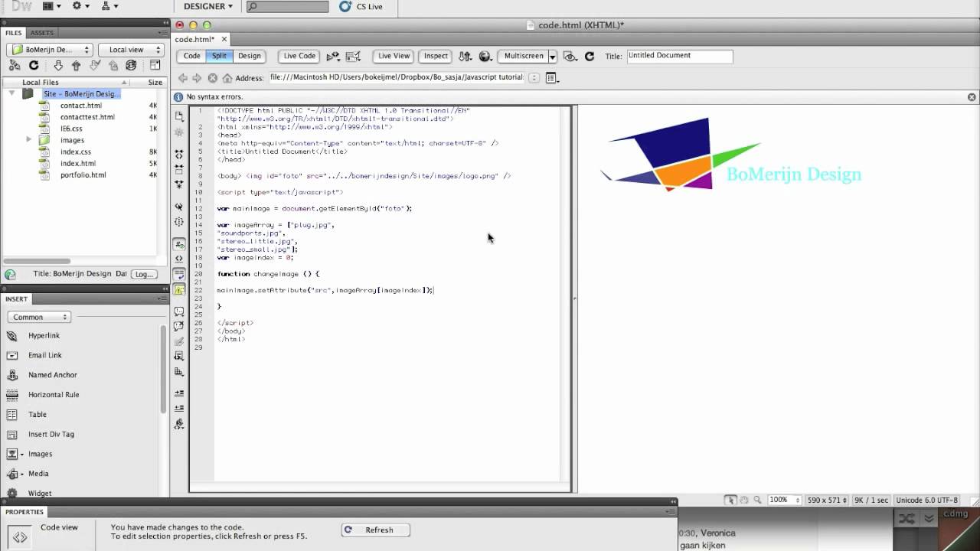Refresh Design view from the document toolbar
The image size is (980, 551).
click(590, 56)
